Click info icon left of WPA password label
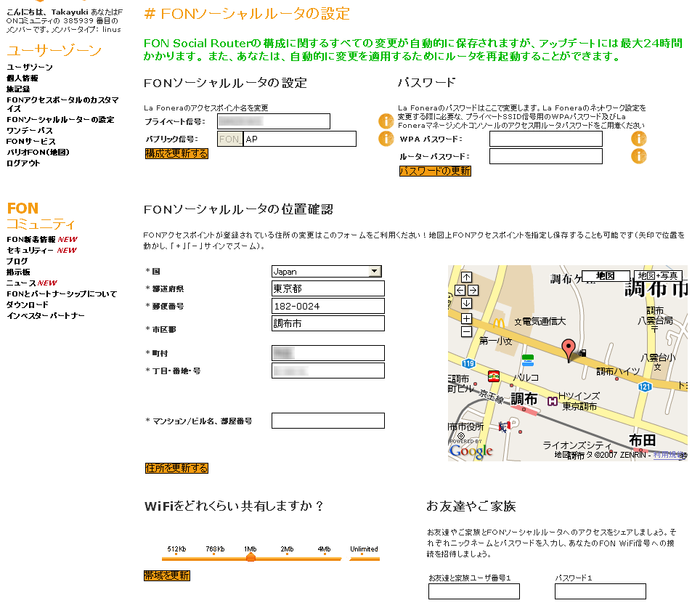 386,139
